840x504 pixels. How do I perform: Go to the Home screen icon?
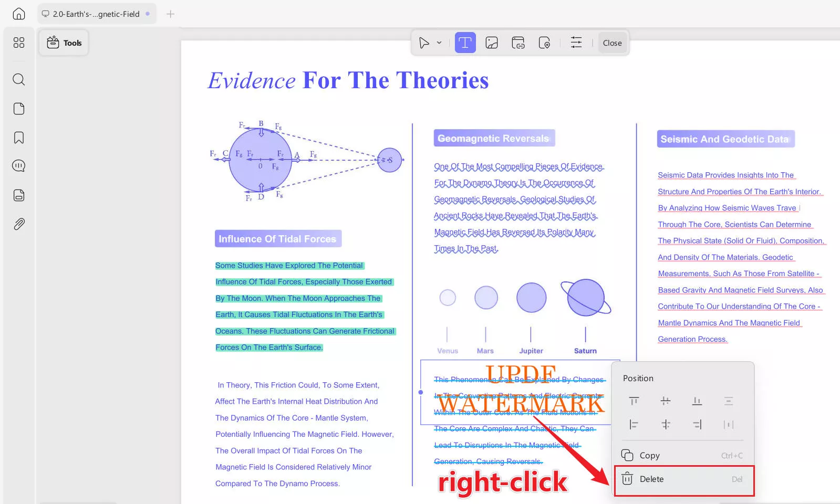(19, 14)
